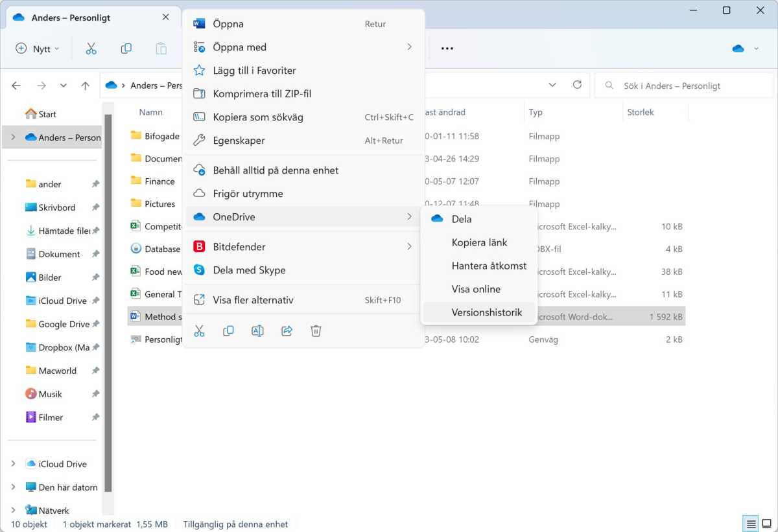Open address bar history dropdown

click(x=552, y=85)
